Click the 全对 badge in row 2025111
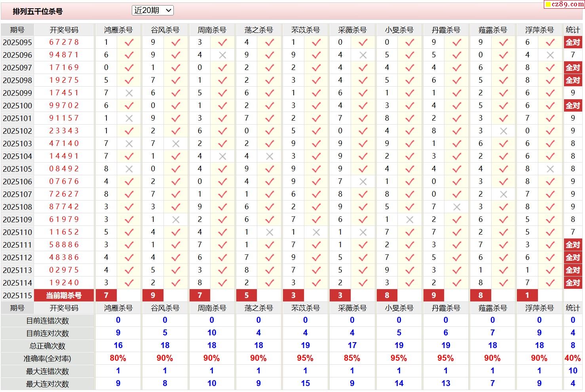The image size is (585, 392). pos(573,245)
